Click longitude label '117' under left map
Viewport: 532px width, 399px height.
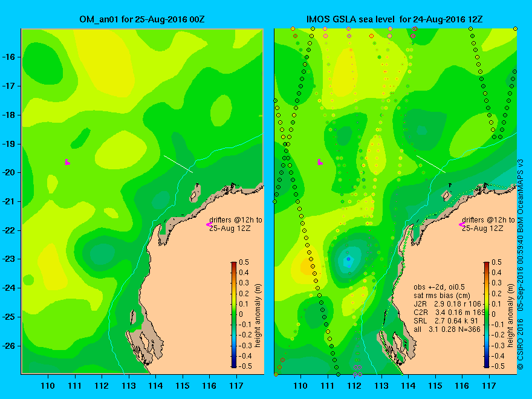click(x=236, y=386)
